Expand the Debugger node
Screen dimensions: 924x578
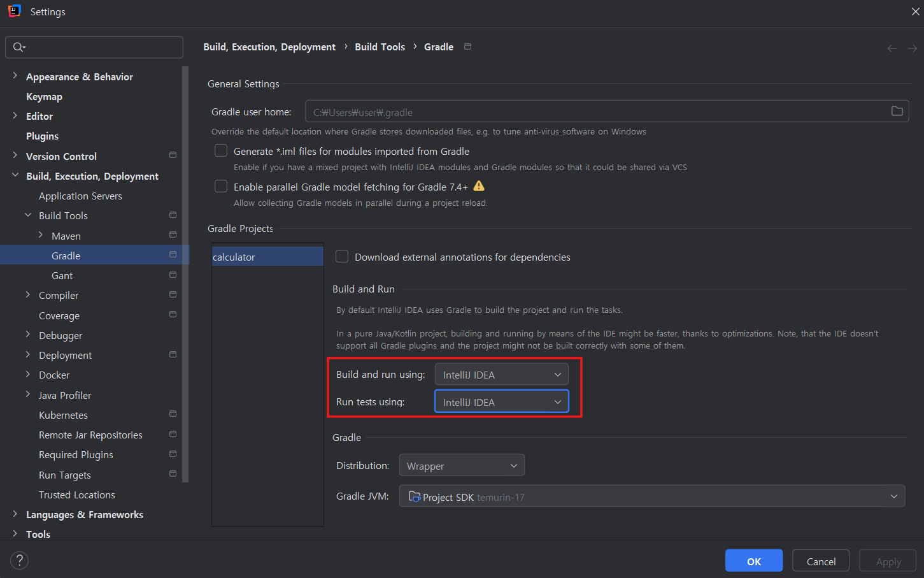[27, 335]
